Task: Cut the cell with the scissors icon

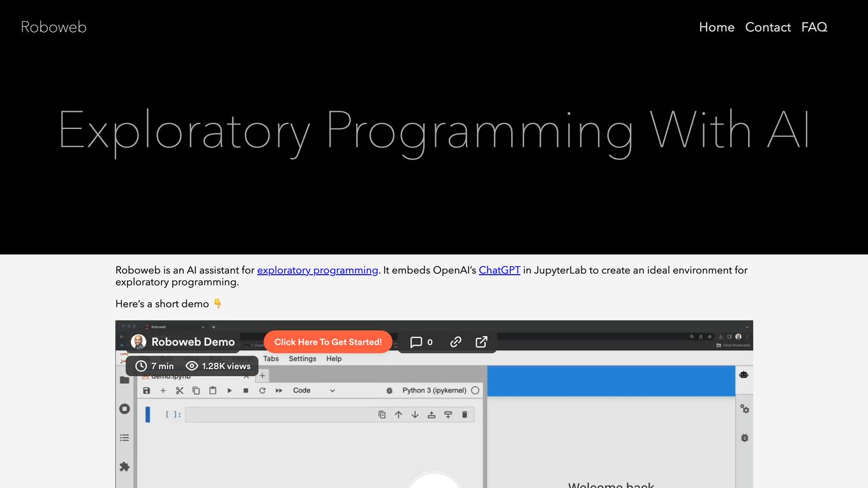Action: tap(179, 390)
